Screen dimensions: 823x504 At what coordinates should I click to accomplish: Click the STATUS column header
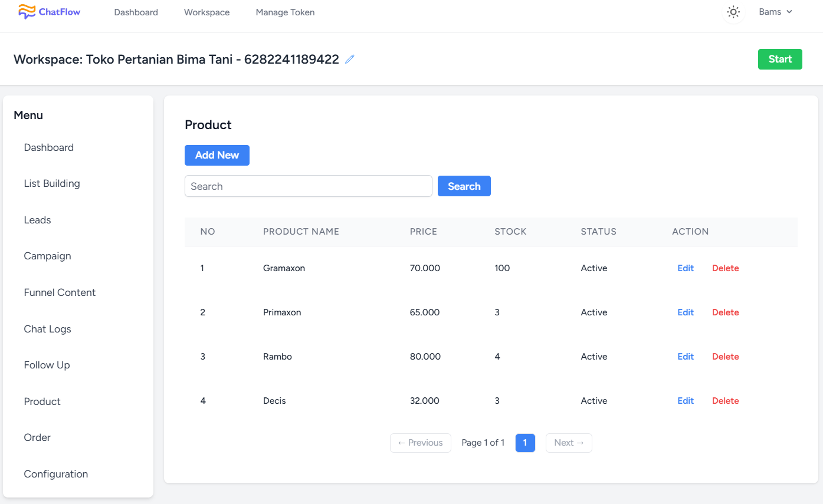click(x=598, y=232)
